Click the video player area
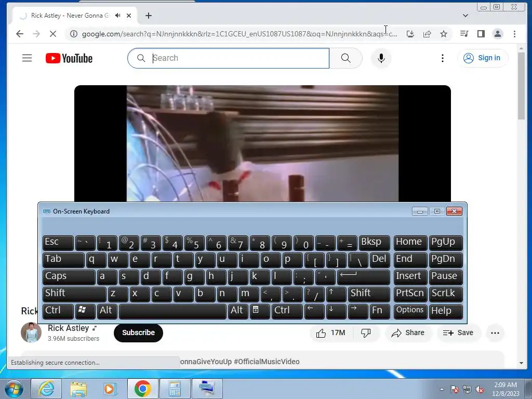 262,143
